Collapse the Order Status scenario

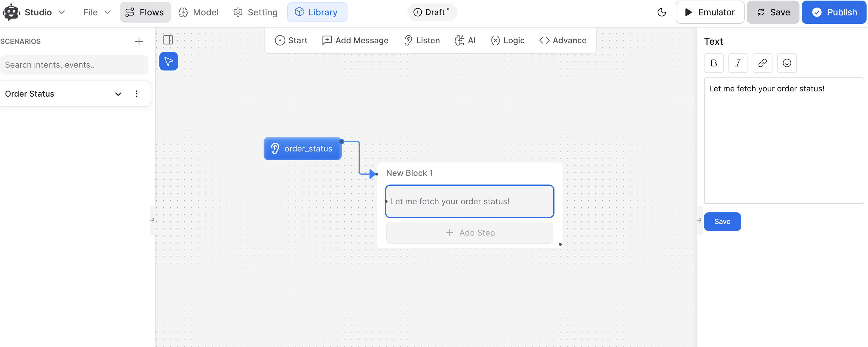pyautogui.click(x=118, y=94)
